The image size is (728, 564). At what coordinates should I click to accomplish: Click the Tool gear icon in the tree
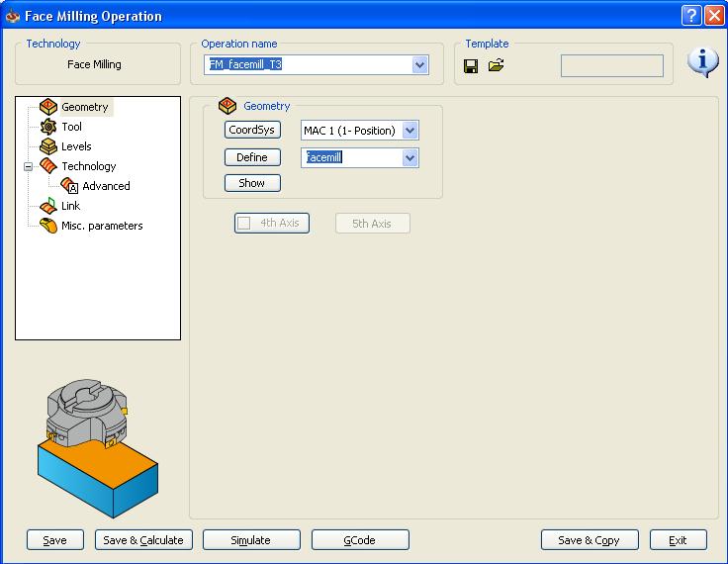tap(48, 127)
